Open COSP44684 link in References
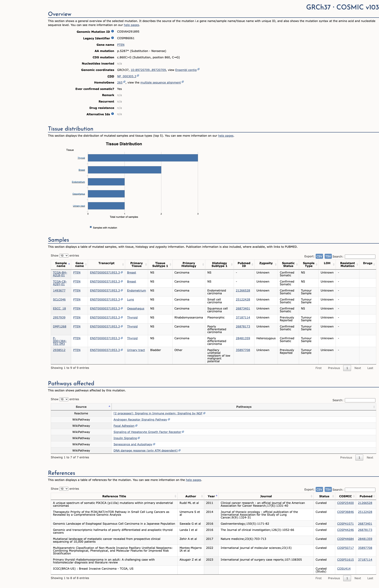Viewport: 379px width, 588px height. 345,539
